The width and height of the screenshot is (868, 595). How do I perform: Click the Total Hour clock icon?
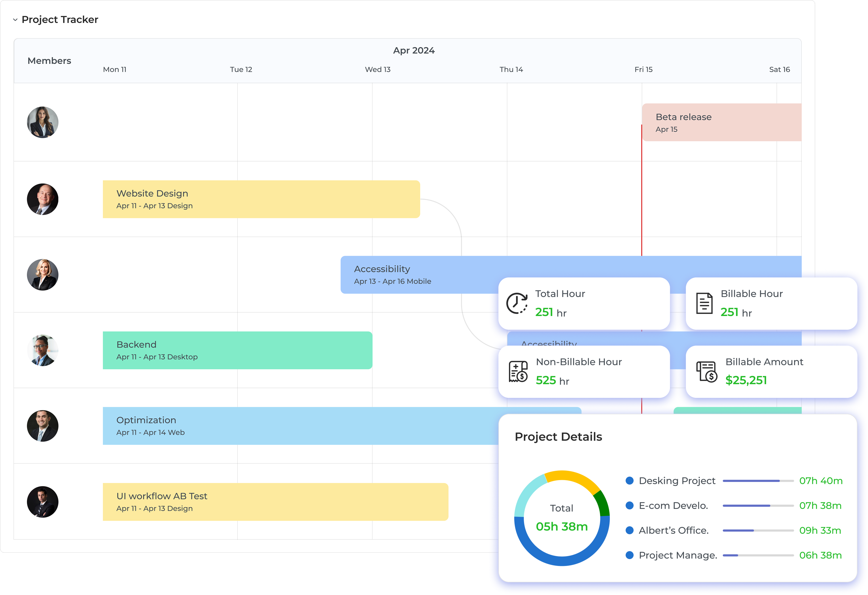coord(517,303)
